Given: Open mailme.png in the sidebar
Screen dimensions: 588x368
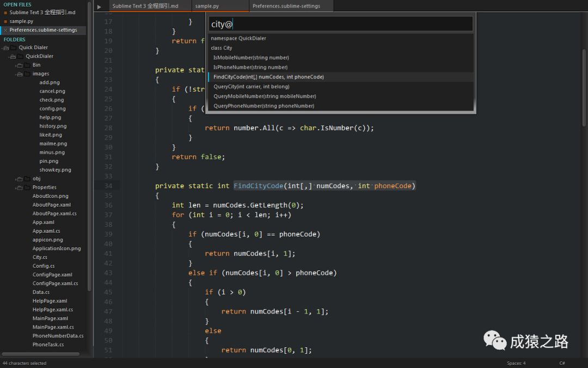Looking at the screenshot, I should pos(53,144).
